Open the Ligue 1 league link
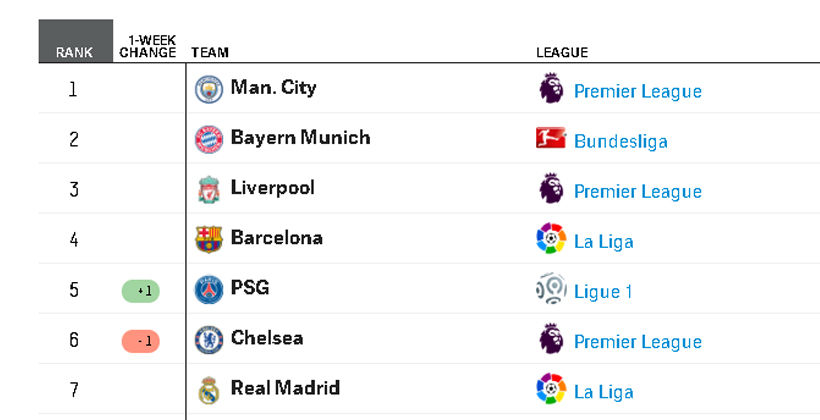The width and height of the screenshot is (820, 420). (602, 291)
